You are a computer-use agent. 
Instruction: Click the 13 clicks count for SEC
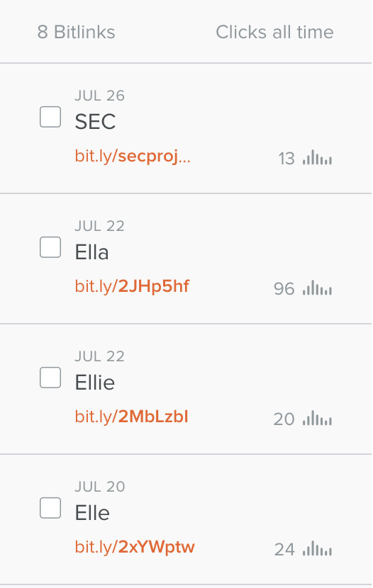pyautogui.click(x=286, y=159)
